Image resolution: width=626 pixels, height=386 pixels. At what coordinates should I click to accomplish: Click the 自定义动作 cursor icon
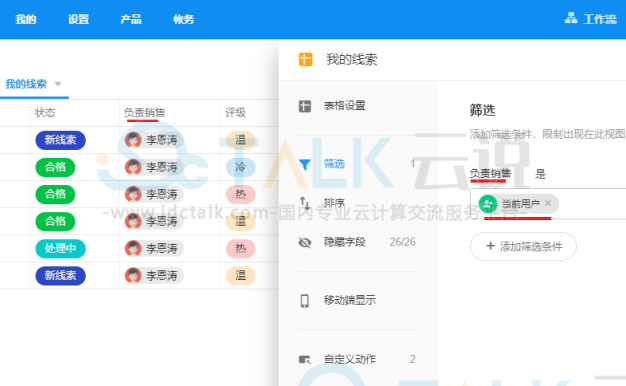pyautogui.click(x=305, y=359)
